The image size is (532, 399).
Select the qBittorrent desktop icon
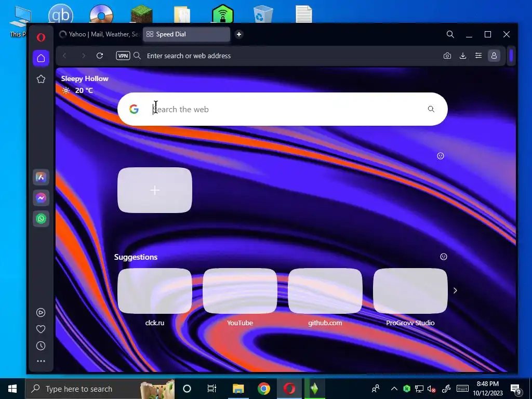tap(61, 14)
